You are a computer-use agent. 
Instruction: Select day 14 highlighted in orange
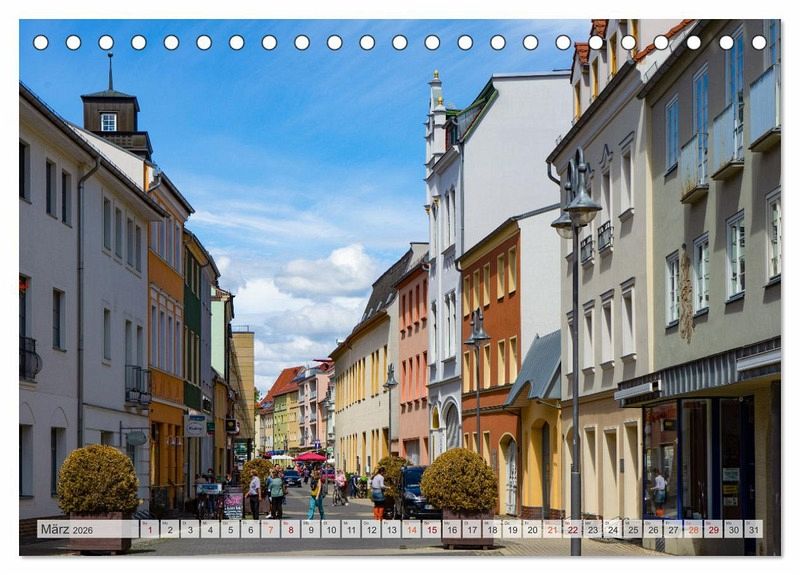pos(411,529)
